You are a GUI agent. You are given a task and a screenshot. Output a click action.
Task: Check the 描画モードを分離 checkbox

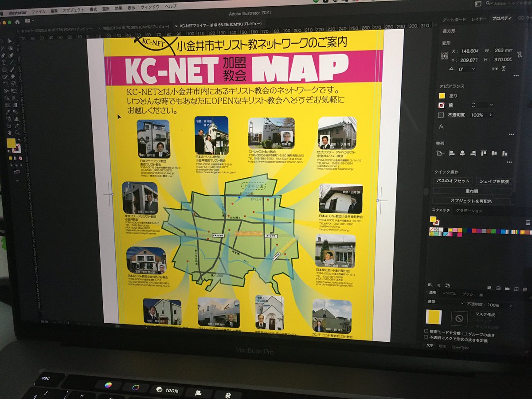426,331
